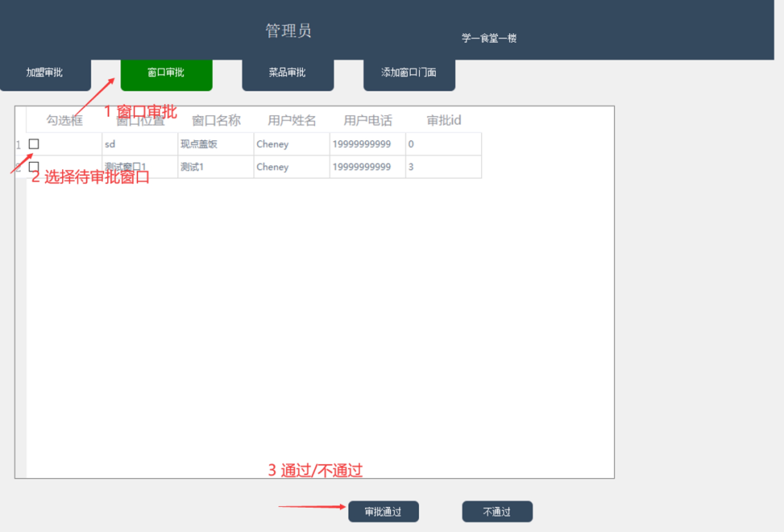Click the 窗口名称 column header

216,120
